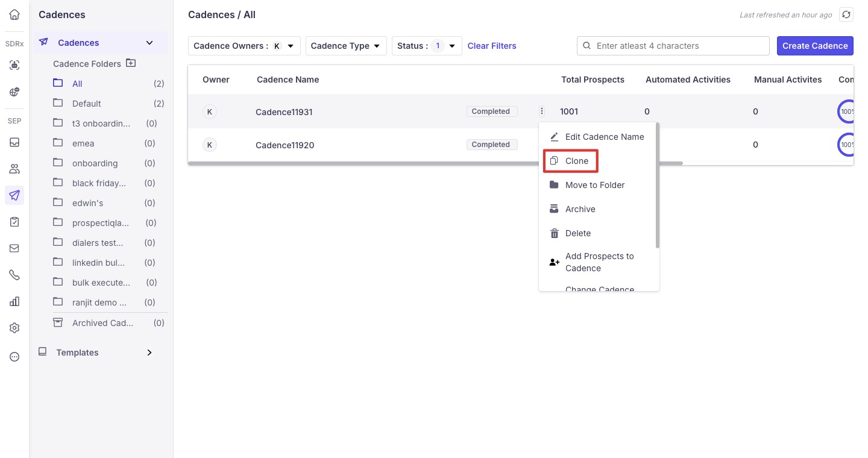Open the Cadence Type dropdown
Screen dimensions: 868x458
[345, 46]
